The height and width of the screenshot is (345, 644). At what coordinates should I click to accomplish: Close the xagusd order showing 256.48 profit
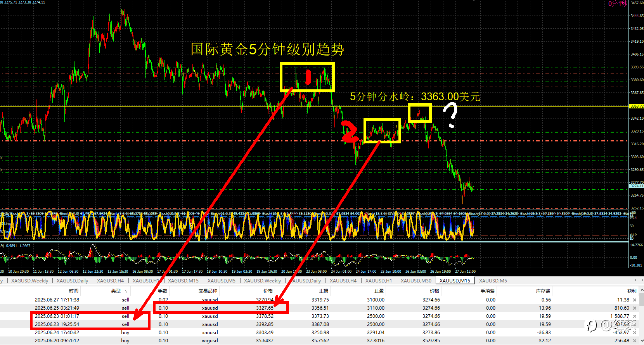(x=635, y=341)
